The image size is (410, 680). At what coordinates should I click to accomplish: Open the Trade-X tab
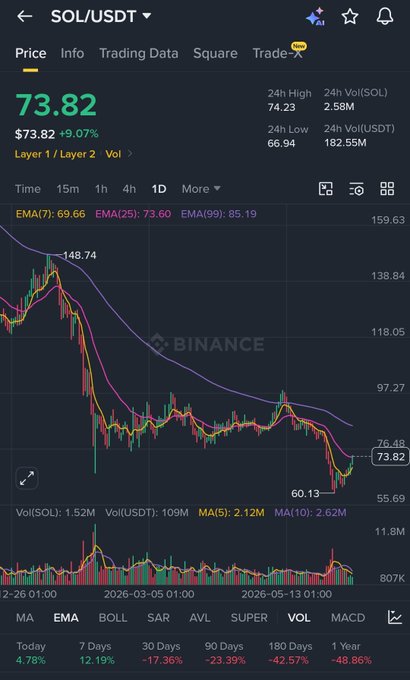(278, 53)
